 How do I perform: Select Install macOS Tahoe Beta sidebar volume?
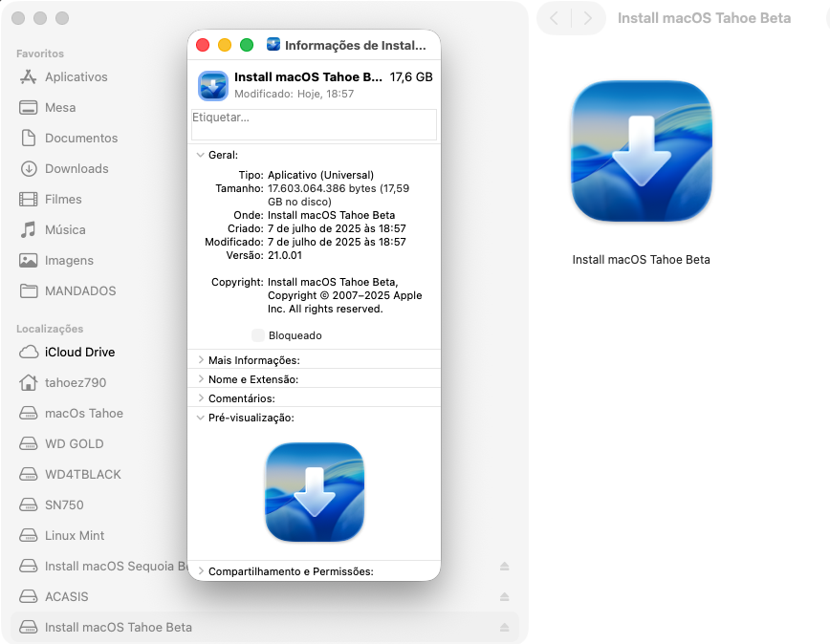coord(265,628)
